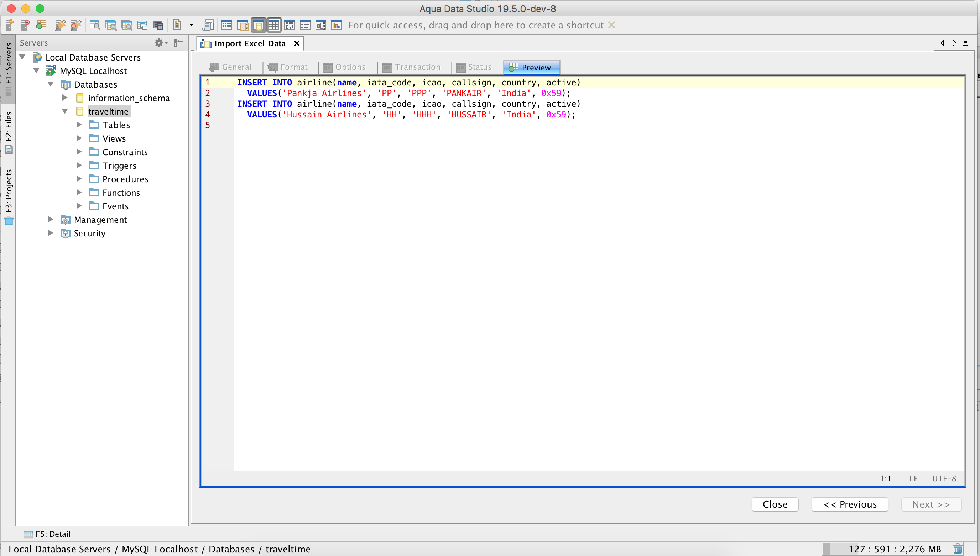Open the F2: Files side tab
The height and width of the screenshot is (556, 980).
click(x=9, y=132)
